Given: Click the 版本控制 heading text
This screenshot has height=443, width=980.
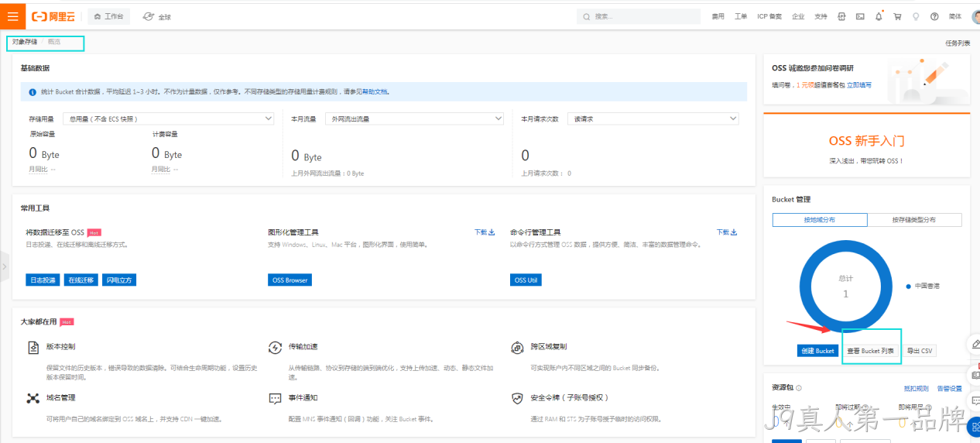Looking at the screenshot, I should (x=60, y=347).
